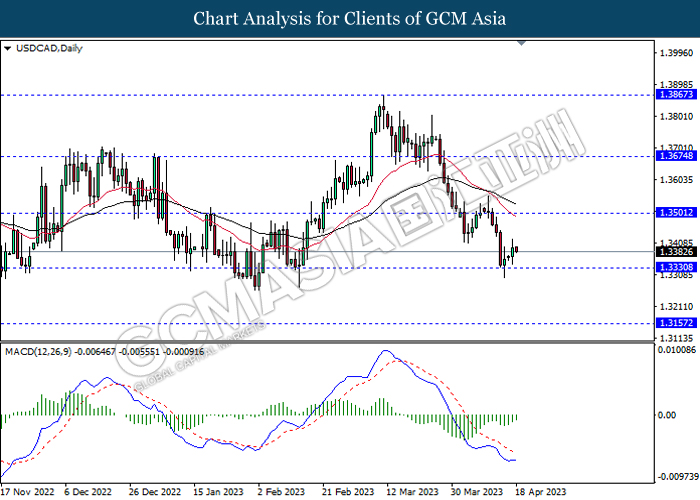Viewport: 700px width, 500px height.
Task: Select the 1.31572 price level label
Action: (x=676, y=323)
